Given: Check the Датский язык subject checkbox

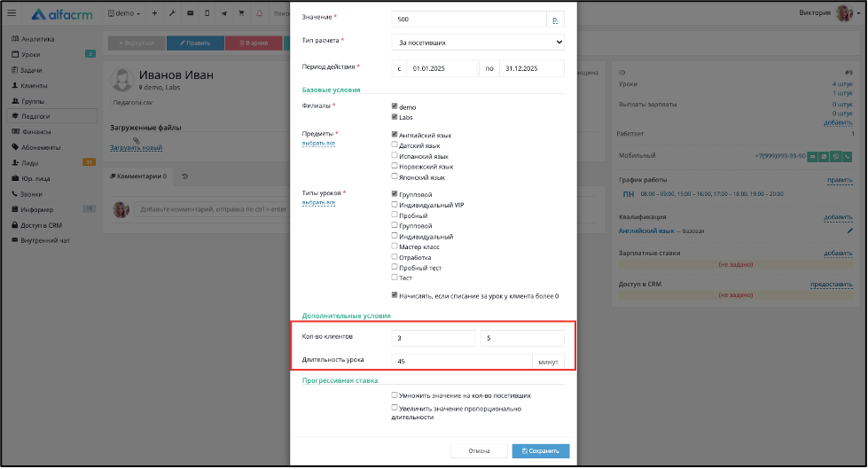Looking at the screenshot, I should [395, 145].
